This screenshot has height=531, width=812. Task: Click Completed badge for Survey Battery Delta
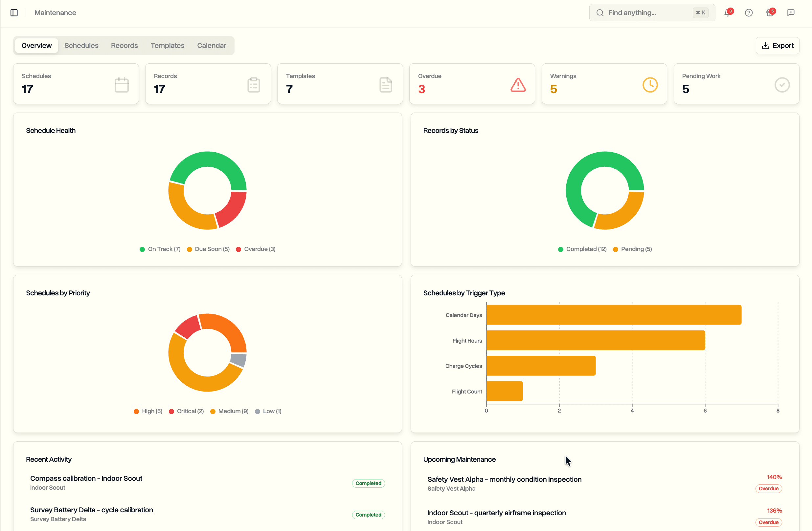[x=368, y=515]
